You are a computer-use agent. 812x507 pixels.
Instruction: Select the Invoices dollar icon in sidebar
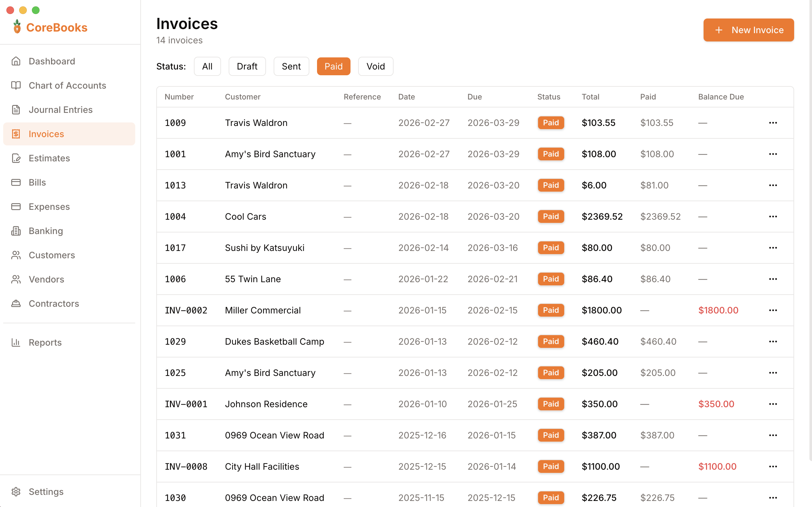(16, 134)
